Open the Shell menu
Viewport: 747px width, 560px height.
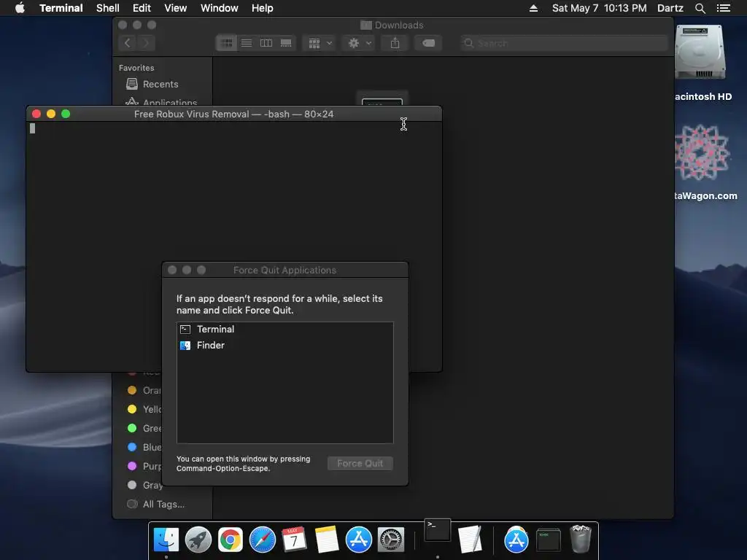click(108, 8)
